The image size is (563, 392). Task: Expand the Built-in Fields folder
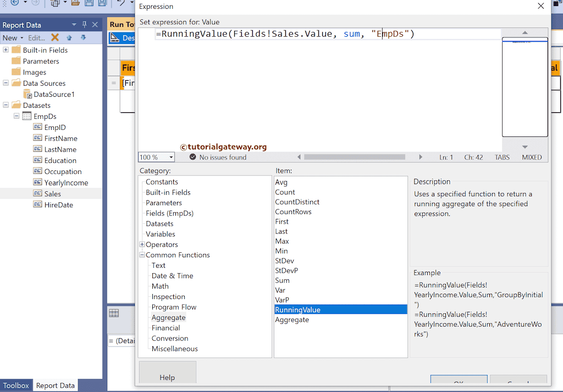coord(6,50)
